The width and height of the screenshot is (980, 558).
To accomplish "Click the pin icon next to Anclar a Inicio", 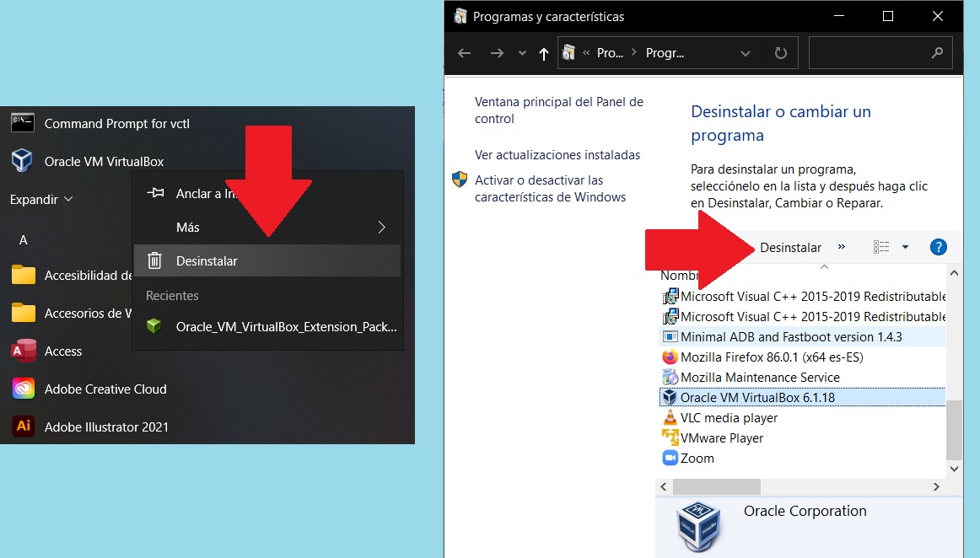I will (155, 193).
